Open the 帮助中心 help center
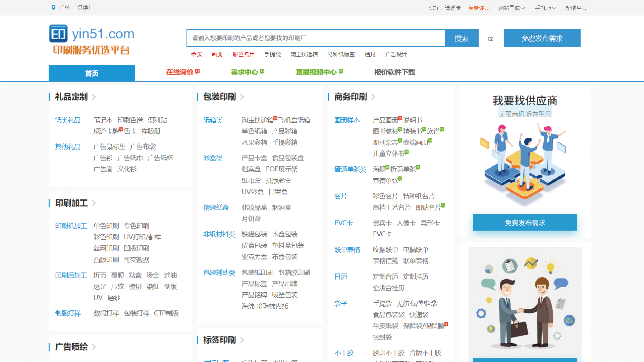Screen dimensions: 644x362 pyautogui.click(x=576, y=8)
